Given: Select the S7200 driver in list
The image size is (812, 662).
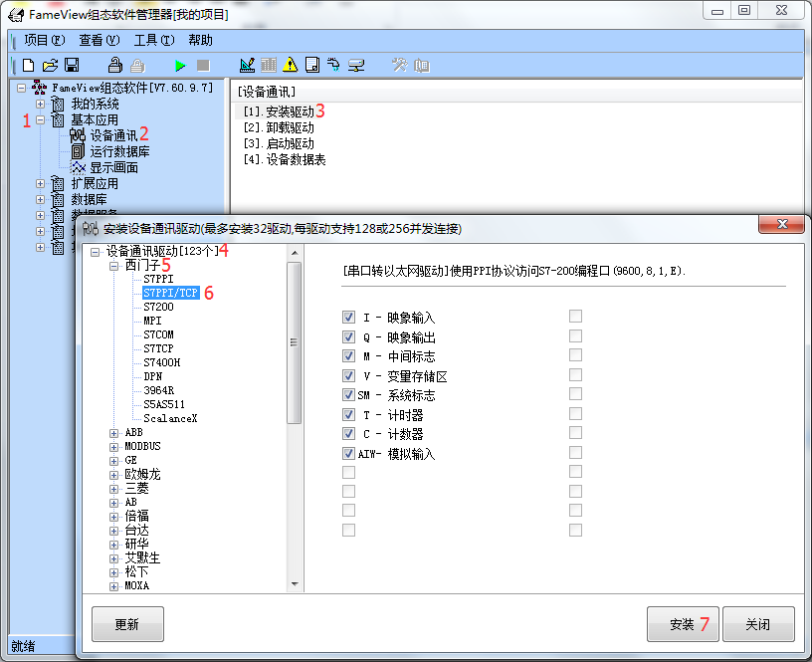Looking at the screenshot, I should [x=158, y=308].
